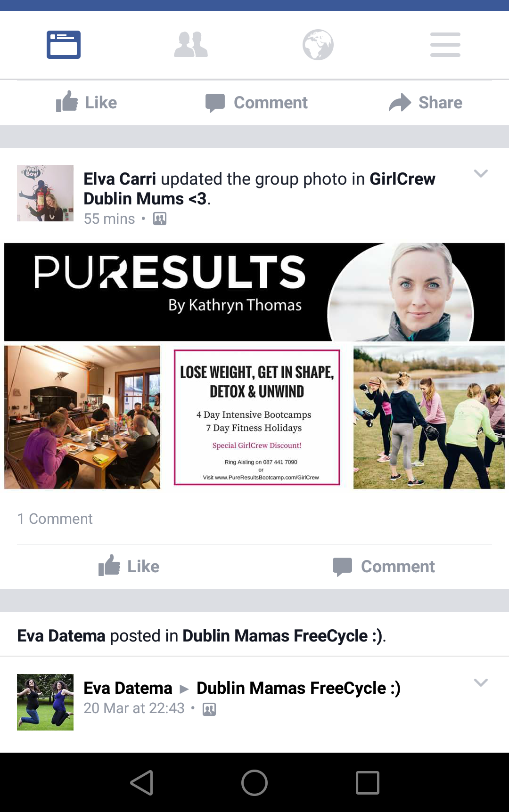
Task: Expand options chevron on Elva Carri's post
Action: pyautogui.click(x=481, y=173)
